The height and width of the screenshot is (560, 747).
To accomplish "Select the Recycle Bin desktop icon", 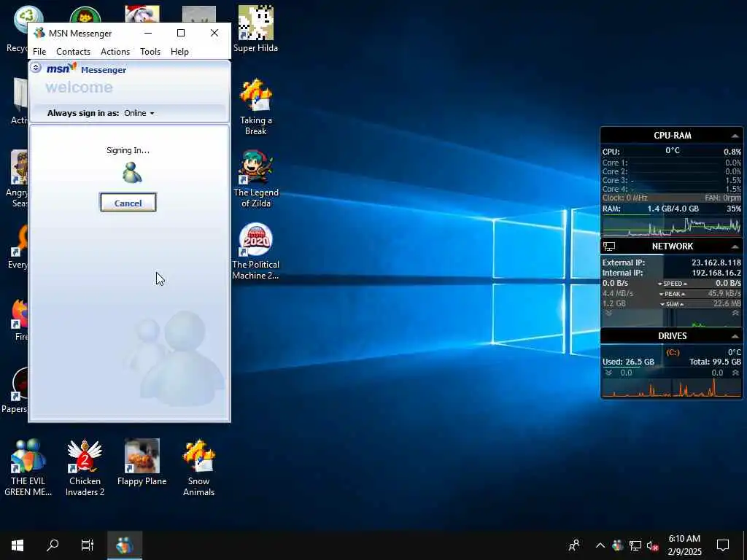I will pos(19,28).
